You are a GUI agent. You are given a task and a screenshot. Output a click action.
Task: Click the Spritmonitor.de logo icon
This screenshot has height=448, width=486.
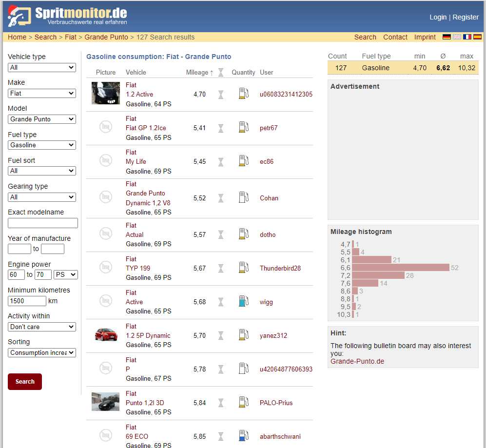[19, 16]
